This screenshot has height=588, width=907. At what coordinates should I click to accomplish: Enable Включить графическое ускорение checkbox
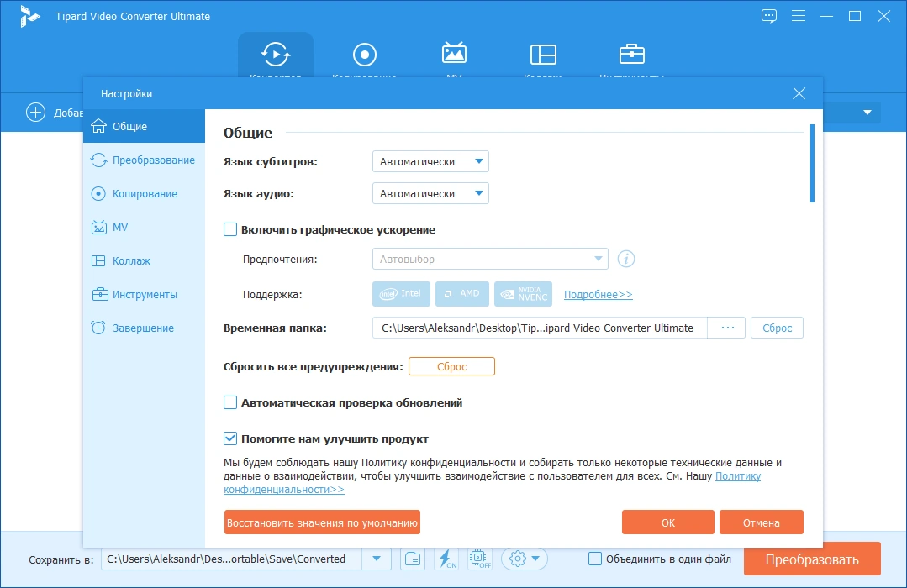[x=230, y=229]
